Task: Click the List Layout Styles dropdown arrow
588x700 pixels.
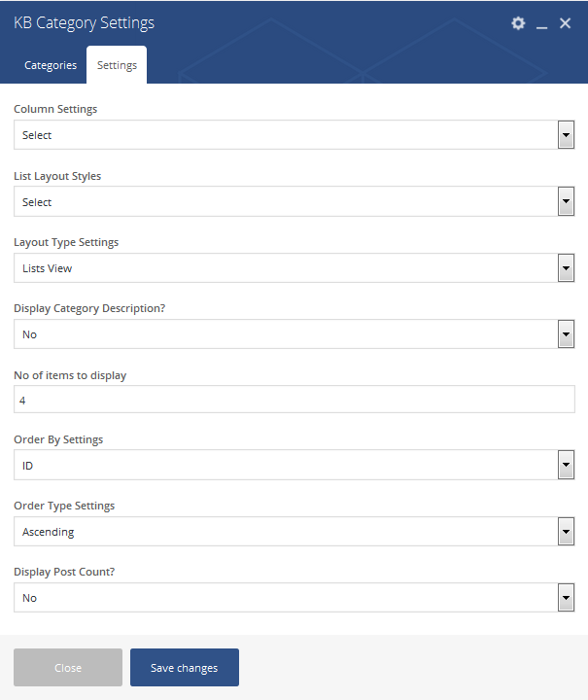Action: point(566,202)
